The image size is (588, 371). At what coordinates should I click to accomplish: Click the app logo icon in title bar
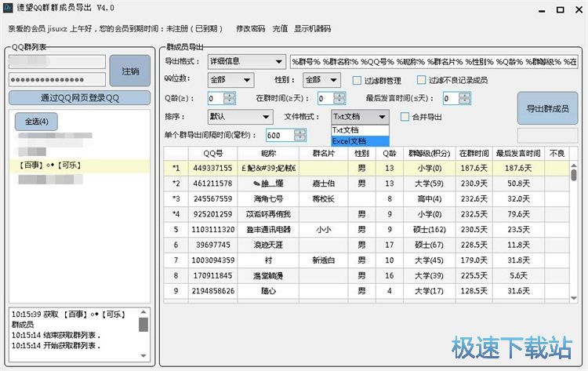pyautogui.click(x=8, y=8)
